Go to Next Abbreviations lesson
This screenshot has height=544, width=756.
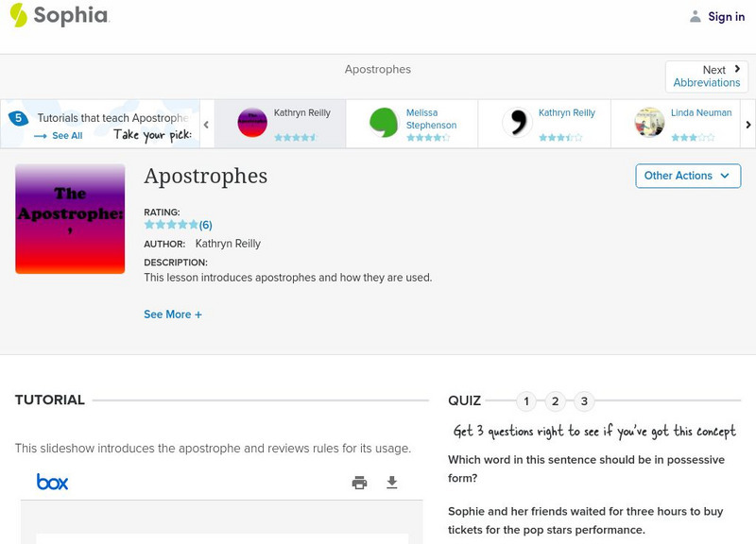click(x=707, y=76)
